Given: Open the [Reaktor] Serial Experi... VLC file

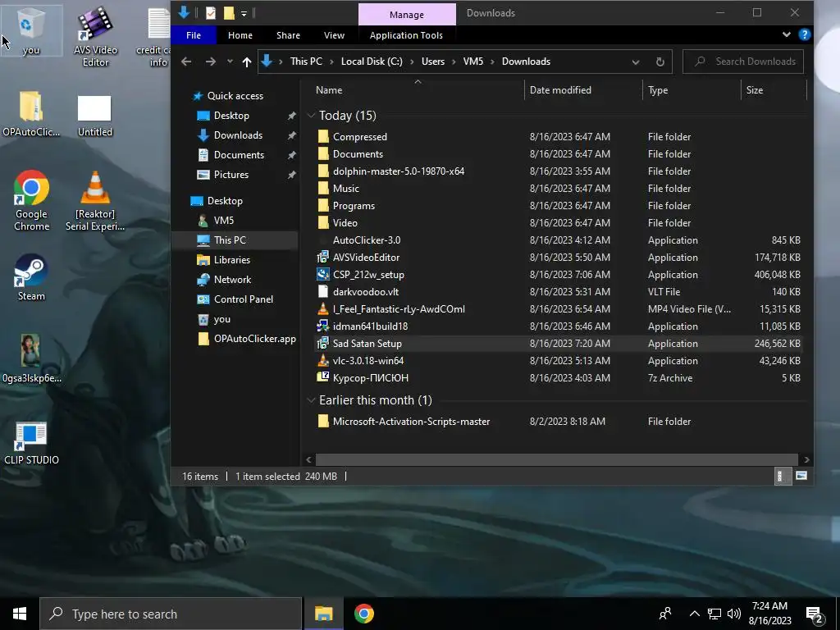Looking at the screenshot, I should point(95,201).
